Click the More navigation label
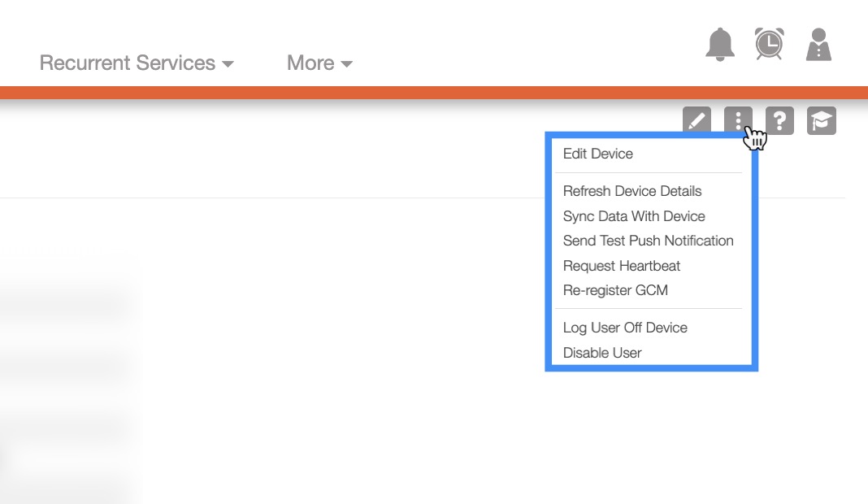 [310, 63]
